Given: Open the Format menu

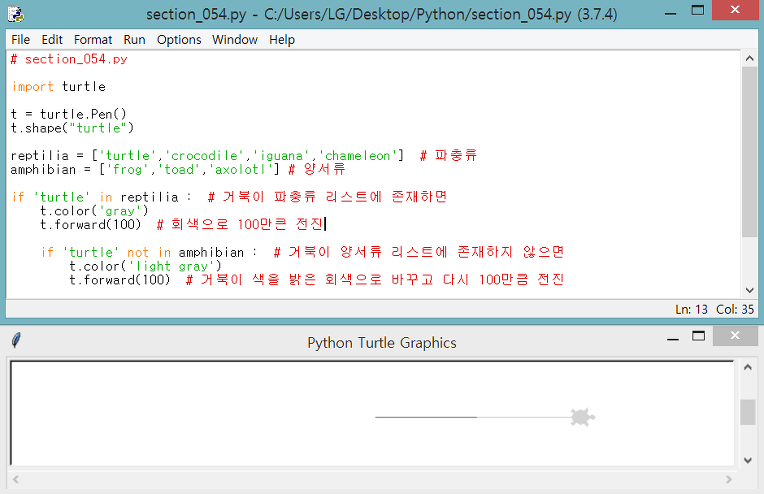Looking at the screenshot, I should [x=93, y=39].
